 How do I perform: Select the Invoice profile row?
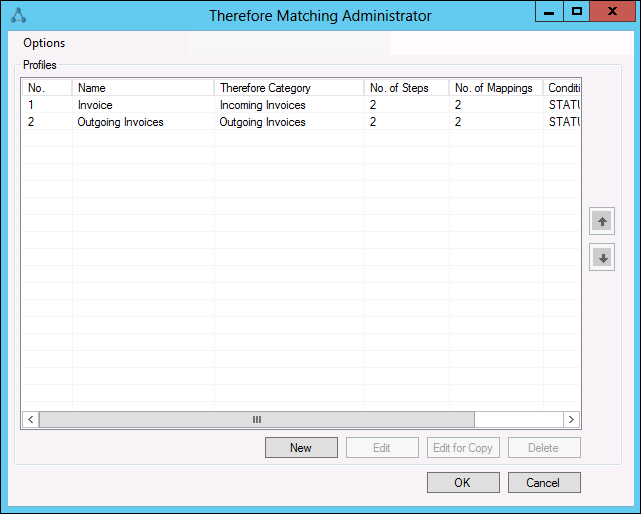coord(95,105)
